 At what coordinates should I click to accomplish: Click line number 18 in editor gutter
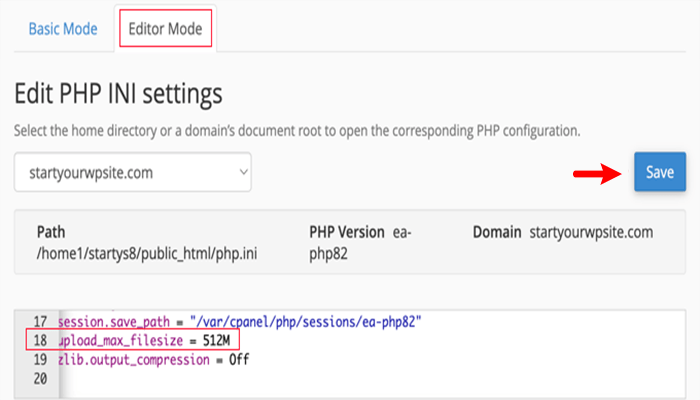(x=40, y=342)
